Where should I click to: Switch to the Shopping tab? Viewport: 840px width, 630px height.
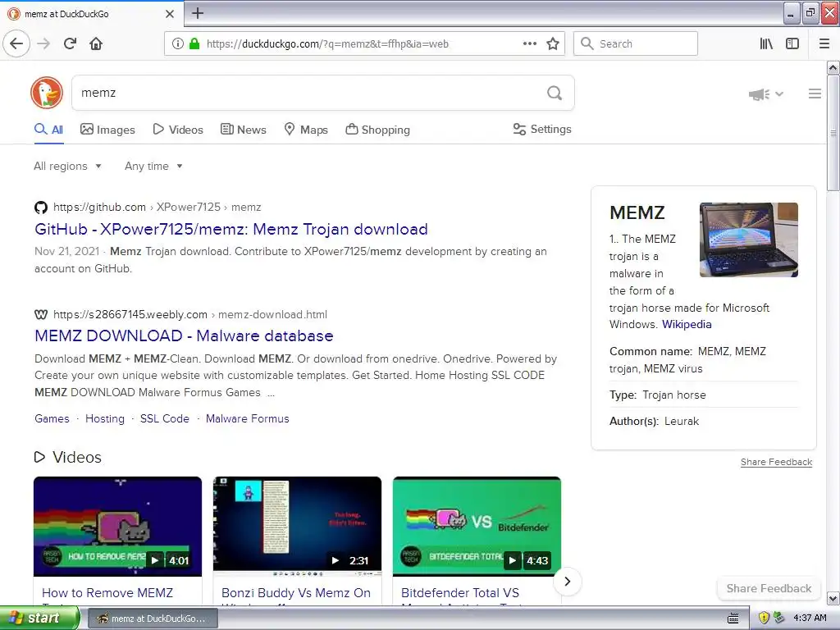(377, 130)
